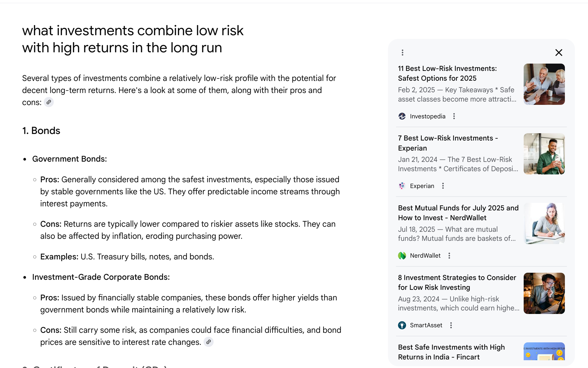The height and width of the screenshot is (368, 588).
Task: Open more options next to Investopedia
Action: click(x=454, y=116)
